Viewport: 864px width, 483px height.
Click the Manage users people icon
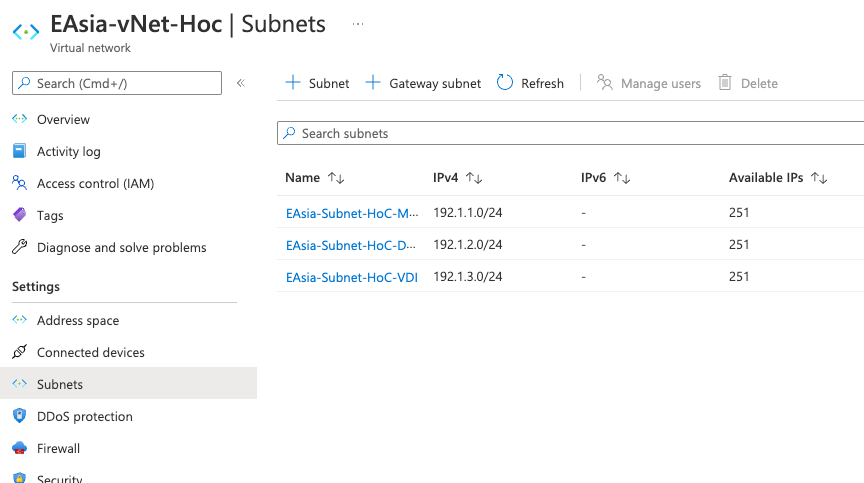(604, 83)
